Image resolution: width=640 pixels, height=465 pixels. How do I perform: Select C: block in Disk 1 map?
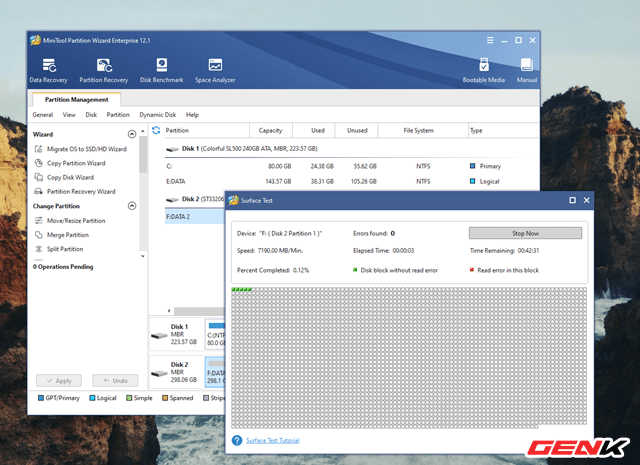pyautogui.click(x=215, y=335)
